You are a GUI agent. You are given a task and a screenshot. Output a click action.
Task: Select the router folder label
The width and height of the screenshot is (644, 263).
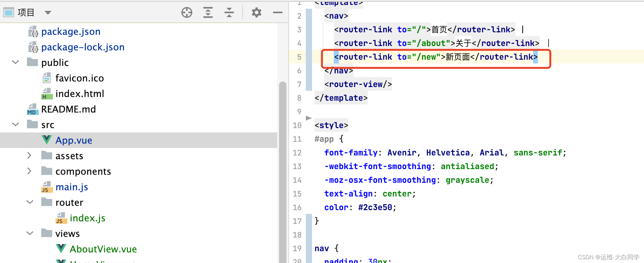tap(69, 203)
